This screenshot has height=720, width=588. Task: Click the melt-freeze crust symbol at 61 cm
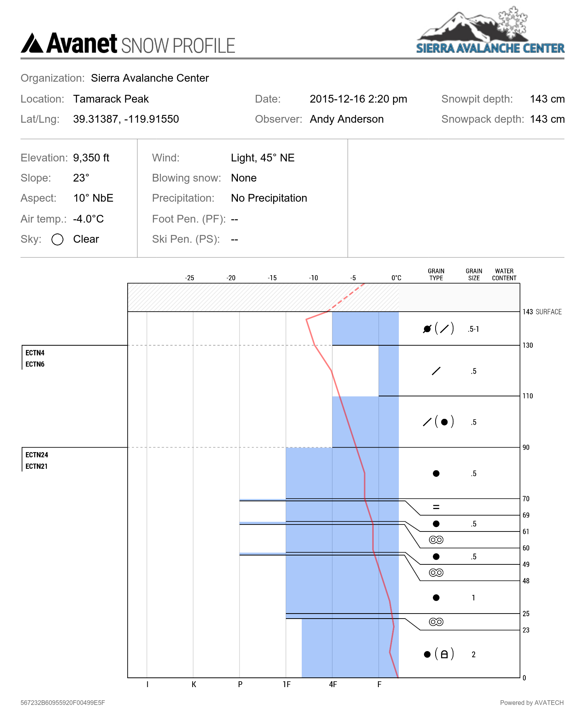[x=436, y=540]
